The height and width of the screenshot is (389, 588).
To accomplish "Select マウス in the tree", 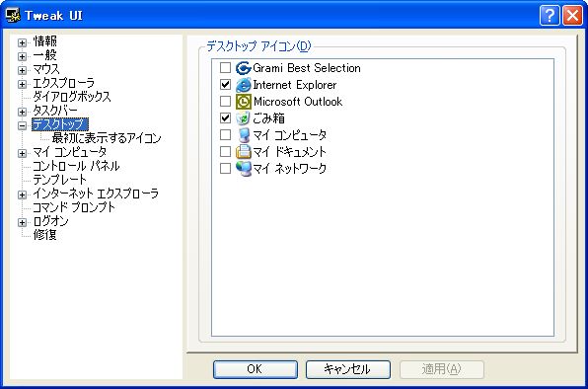I will coord(46,69).
